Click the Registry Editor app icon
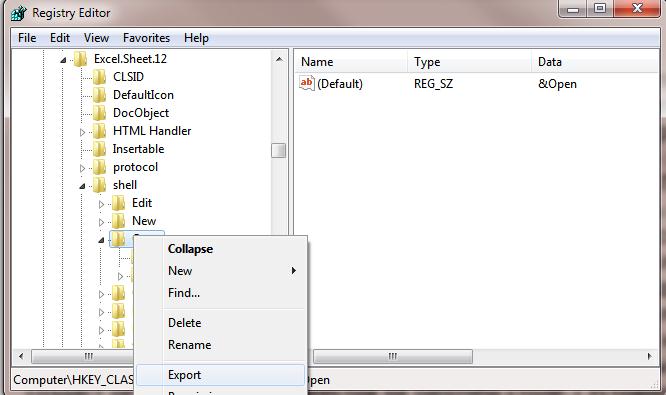 [x=19, y=13]
